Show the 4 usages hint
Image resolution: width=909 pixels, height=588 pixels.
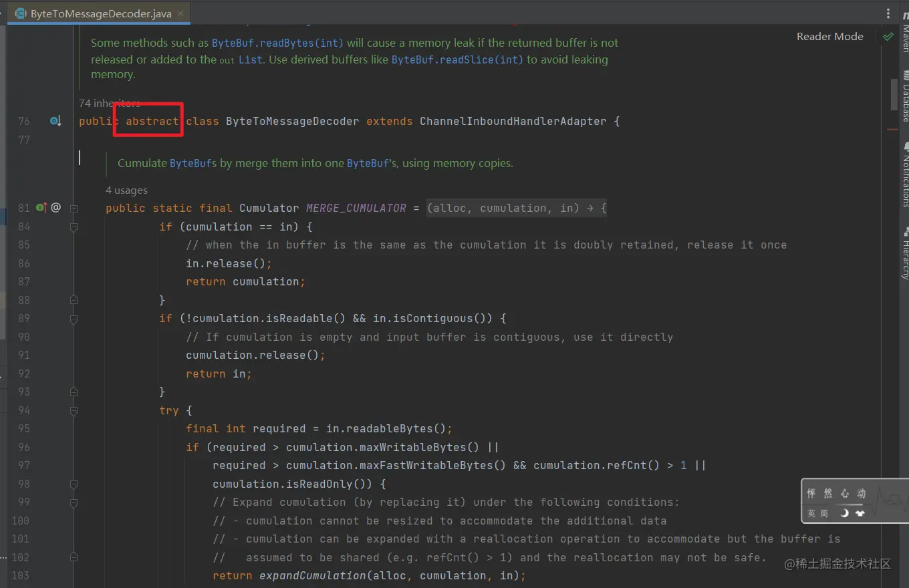126,190
